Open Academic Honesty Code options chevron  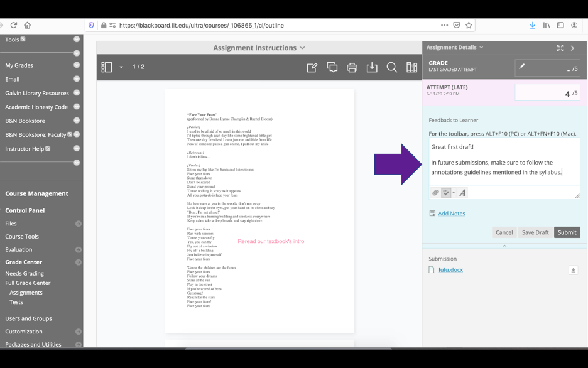77,106
